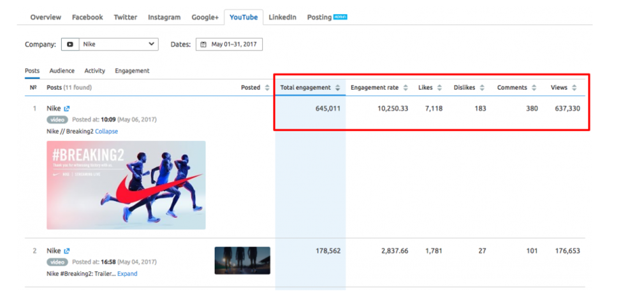Click the Total engagement column header
Image resolution: width=644 pixels, height=293 pixels.
pos(305,87)
